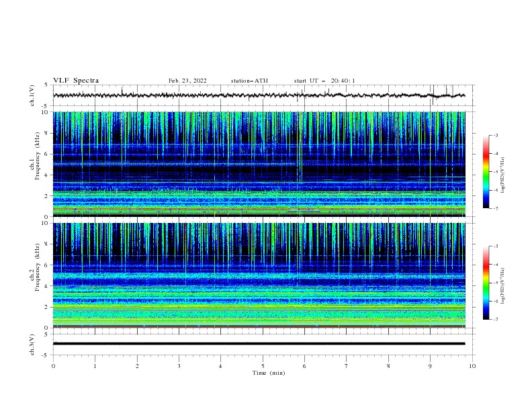The image size is (532, 411).
Task: Click inside the ch.1 spectrogram panel
Action: [x=259, y=164]
